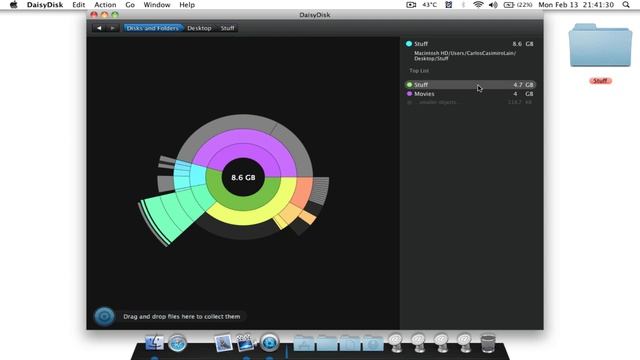Select the Stuff folder icon on desktop
The image size is (640, 360).
click(x=600, y=45)
